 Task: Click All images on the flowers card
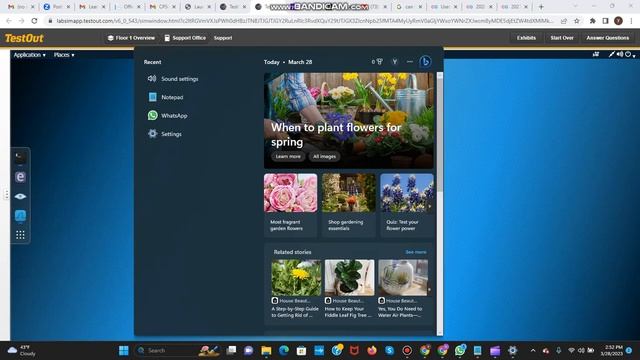[x=324, y=156]
